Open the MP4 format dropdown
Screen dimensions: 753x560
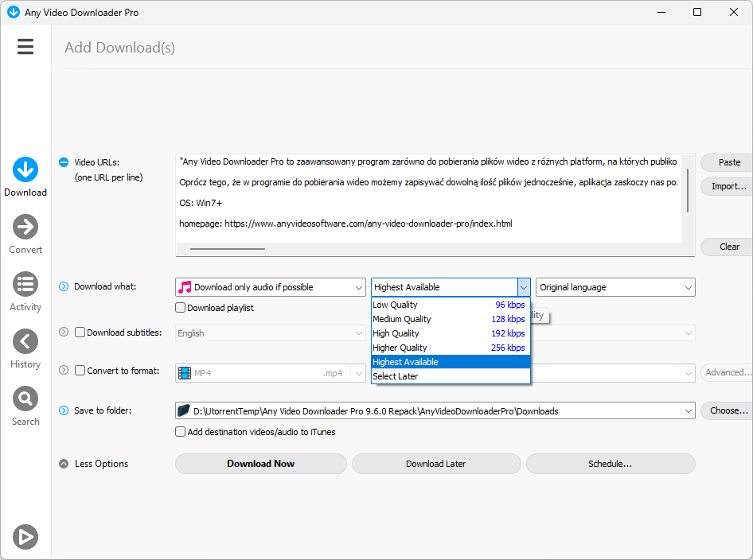271,373
